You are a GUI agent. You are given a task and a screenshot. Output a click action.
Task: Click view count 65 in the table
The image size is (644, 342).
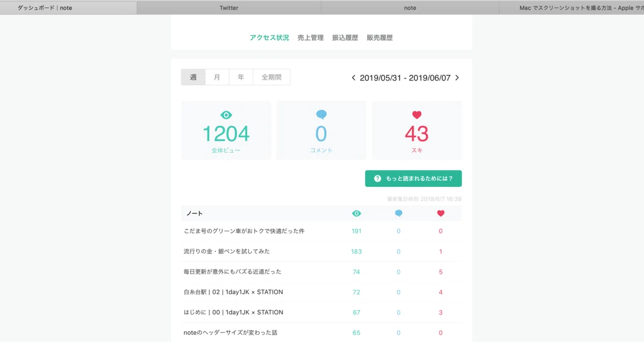[x=356, y=333]
